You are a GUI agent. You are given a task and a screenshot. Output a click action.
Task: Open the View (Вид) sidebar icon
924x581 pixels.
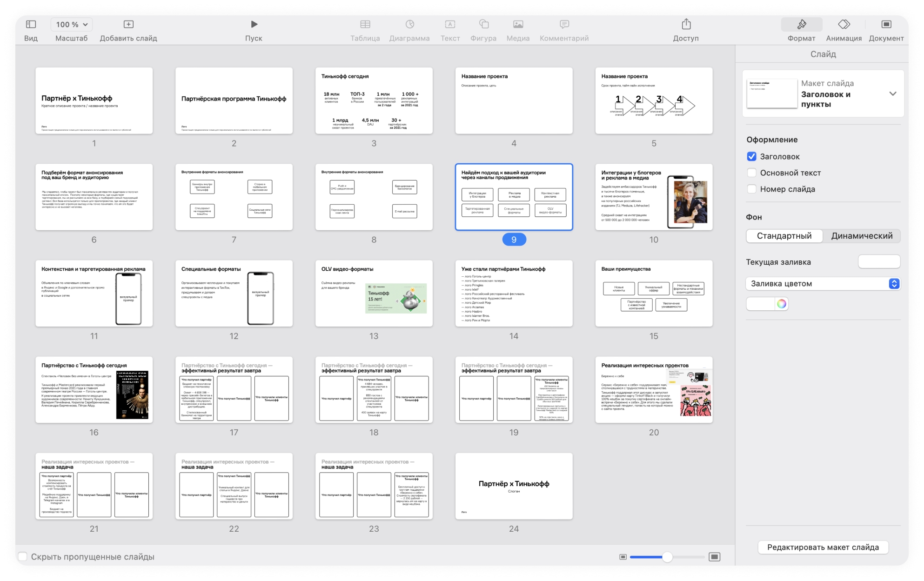[31, 24]
